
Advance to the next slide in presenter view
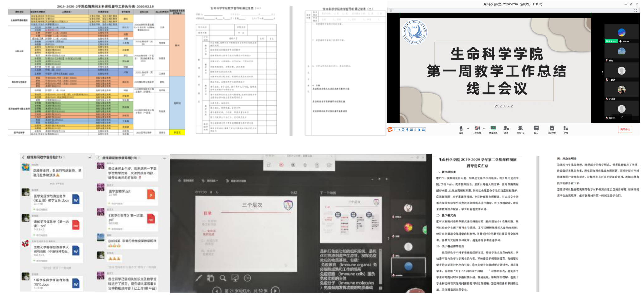pyautogui.click(x=275, y=291)
